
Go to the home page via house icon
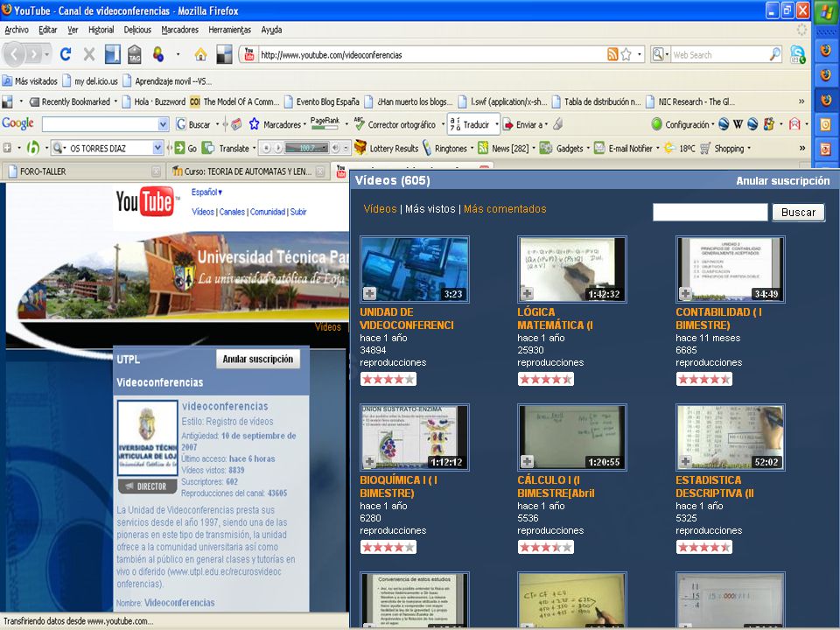(200, 54)
